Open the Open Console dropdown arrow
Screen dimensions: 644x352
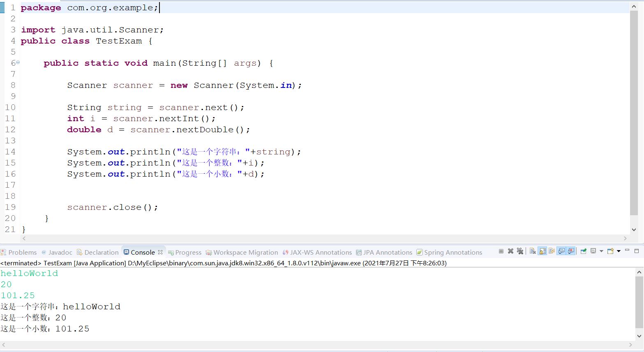point(618,252)
